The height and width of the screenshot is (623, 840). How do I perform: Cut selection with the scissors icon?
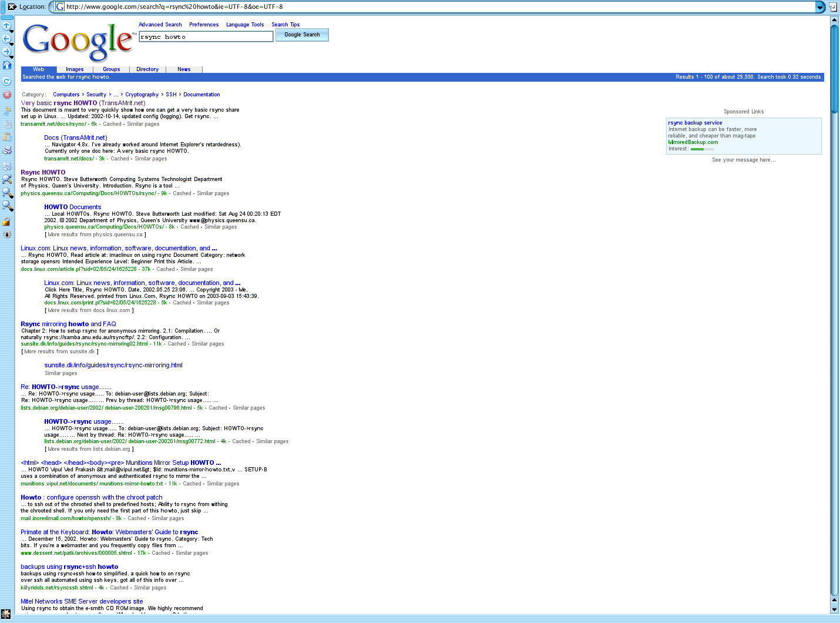pos(7,110)
